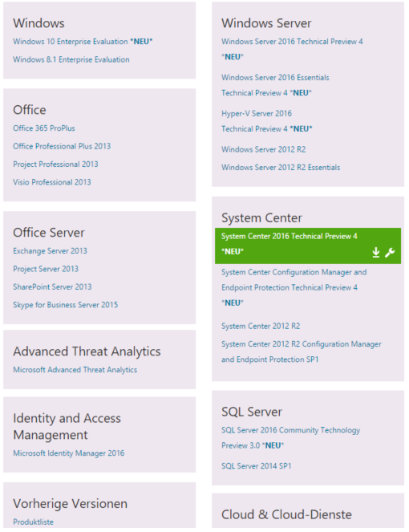Open Microsoft Advanced Threat Analytics link

point(75,369)
